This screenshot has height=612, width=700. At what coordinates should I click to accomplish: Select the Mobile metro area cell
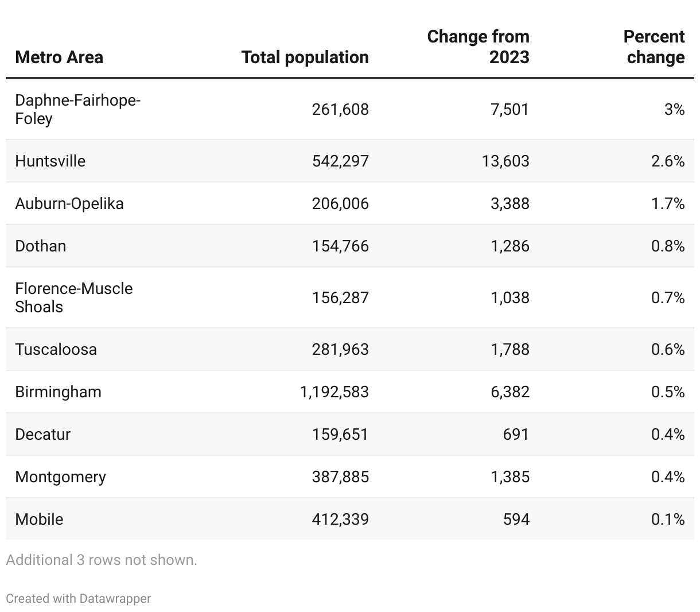point(40,519)
